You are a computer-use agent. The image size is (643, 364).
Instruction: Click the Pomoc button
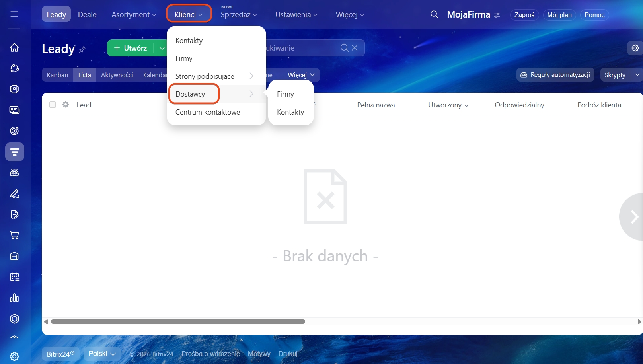pyautogui.click(x=594, y=15)
